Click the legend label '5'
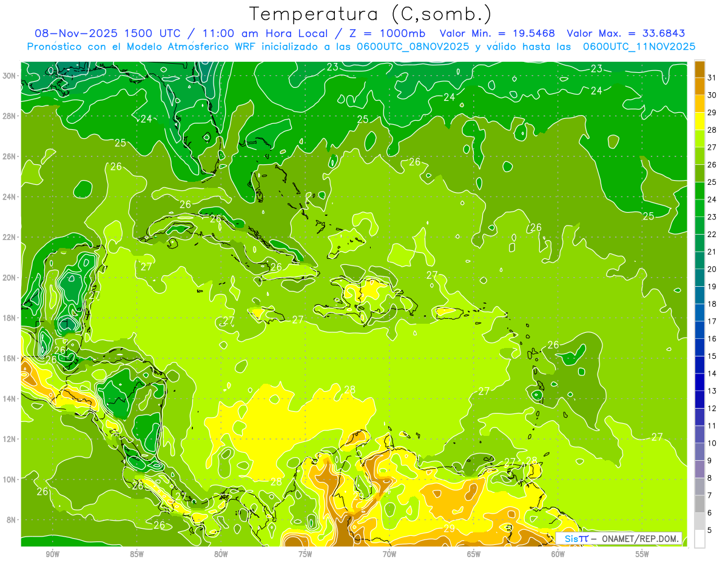Screen dimensions: 728x562 coord(710,530)
